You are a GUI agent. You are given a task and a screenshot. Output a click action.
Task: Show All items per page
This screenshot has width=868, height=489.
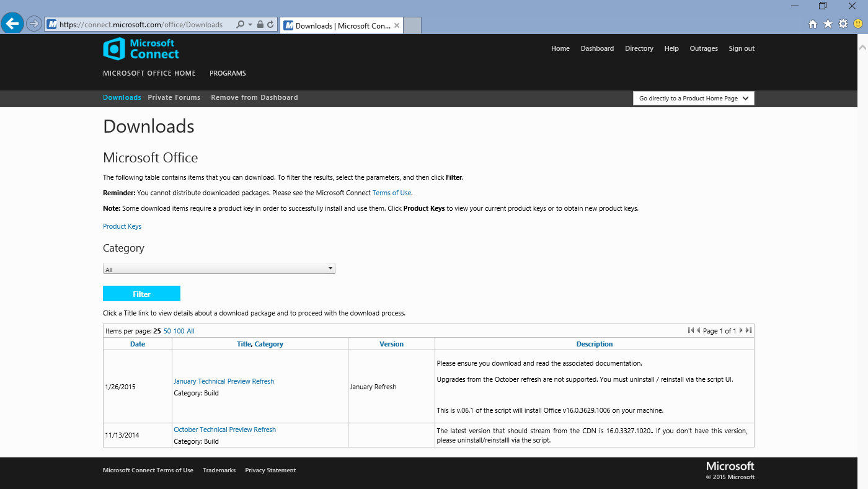pos(190,331)
